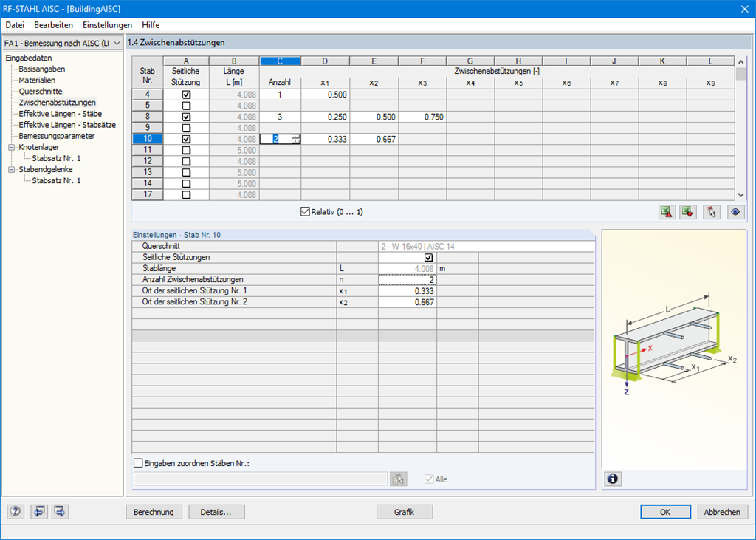756x540 pixels.
Task: Click column header C
Action: coord(280,61)
